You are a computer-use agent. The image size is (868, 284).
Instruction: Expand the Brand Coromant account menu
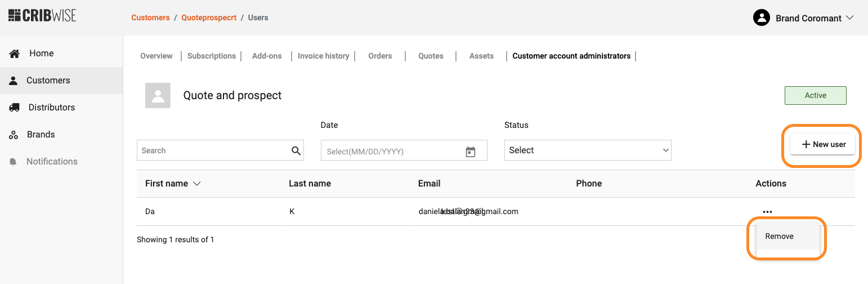(x=849, y=18)
